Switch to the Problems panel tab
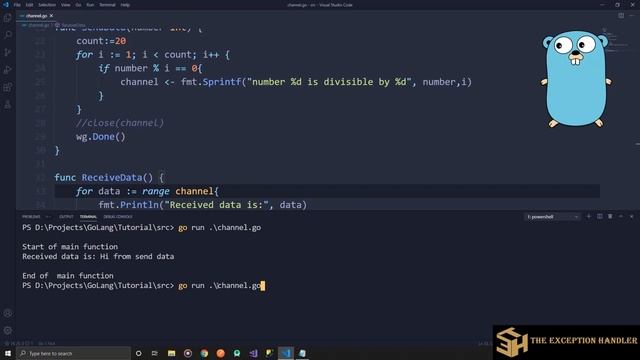This screenshot has height=360, width=640. point(31,217)
